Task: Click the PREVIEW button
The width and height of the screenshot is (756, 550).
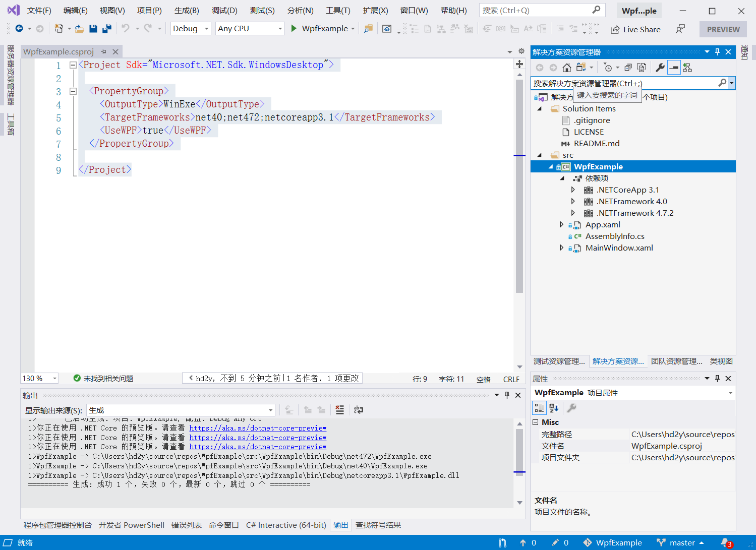Action: tap(723, 29)
